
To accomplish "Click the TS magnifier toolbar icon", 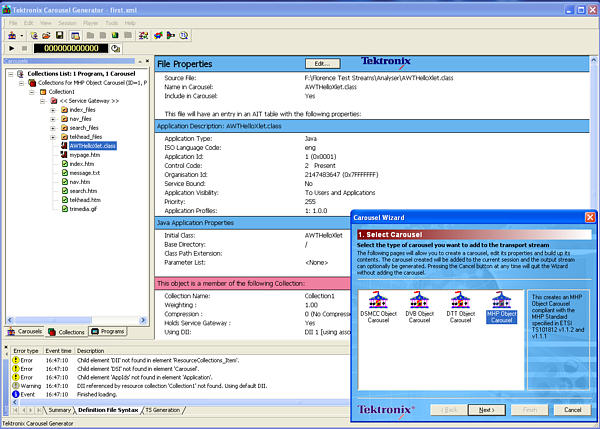I will pyautogui.click(x=184, y=36).
